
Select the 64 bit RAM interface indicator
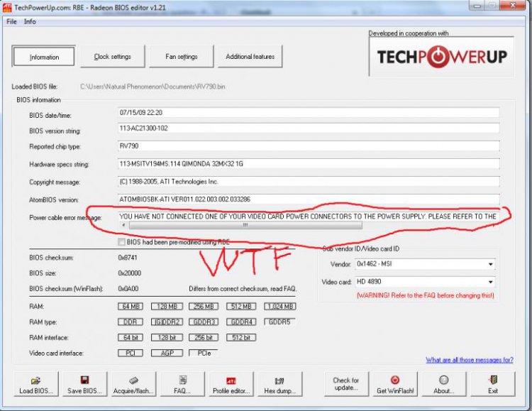pyautogui.click(x=131, y=337)
